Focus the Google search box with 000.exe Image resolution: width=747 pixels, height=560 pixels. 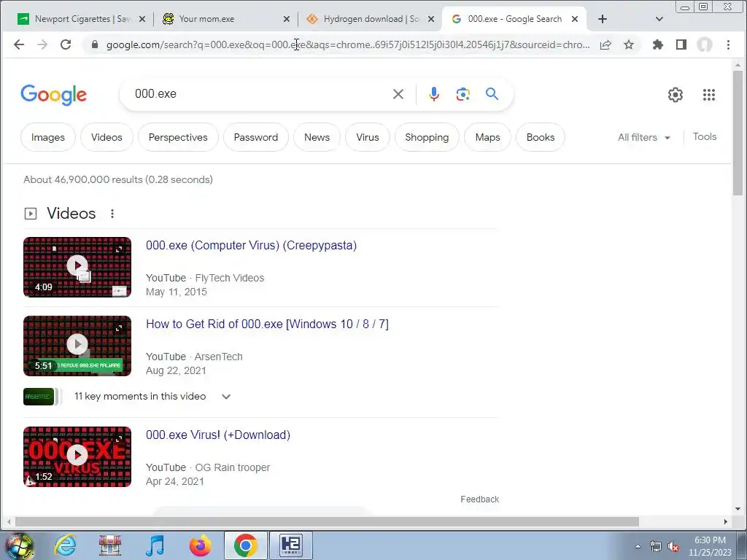pos(258,94)
